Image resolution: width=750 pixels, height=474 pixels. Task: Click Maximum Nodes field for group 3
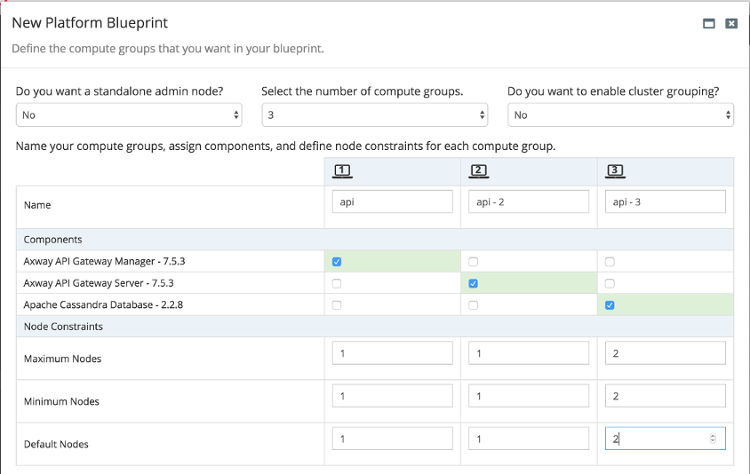tap(665, 353)
